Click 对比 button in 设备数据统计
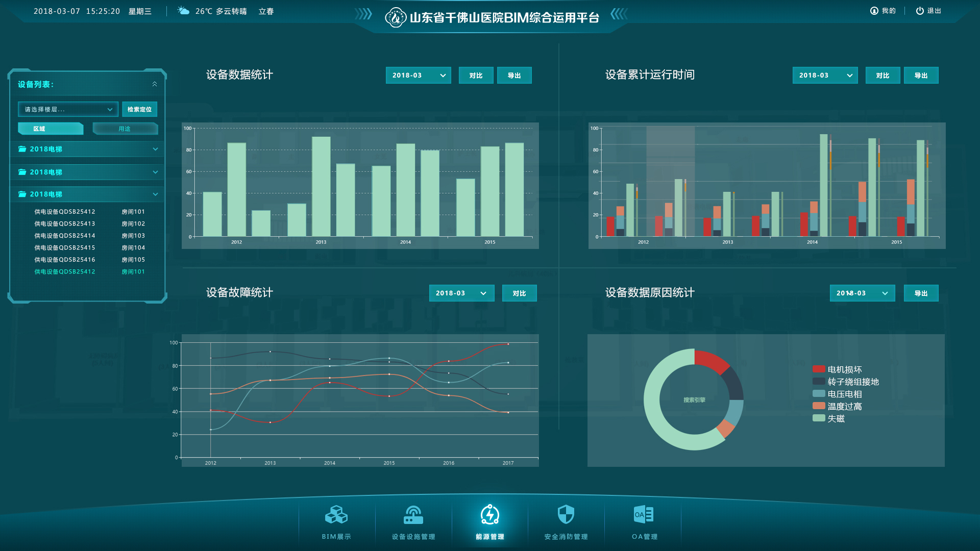The width and height of the screenshot is (980, 551). click(x=475, y=76)
